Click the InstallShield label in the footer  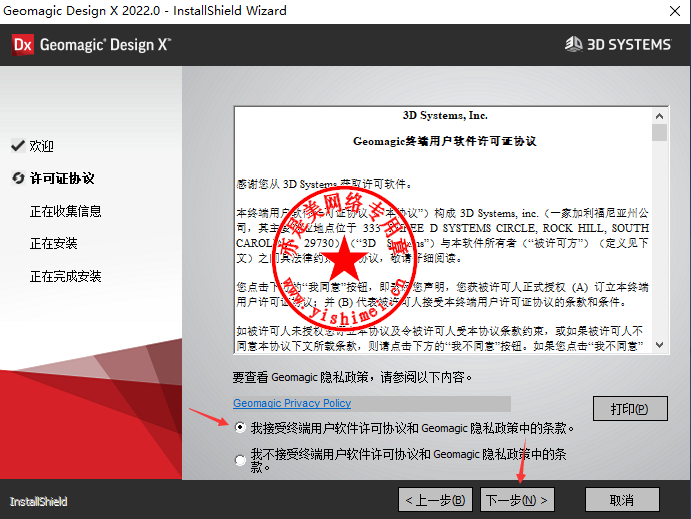[x=38, y=501]
